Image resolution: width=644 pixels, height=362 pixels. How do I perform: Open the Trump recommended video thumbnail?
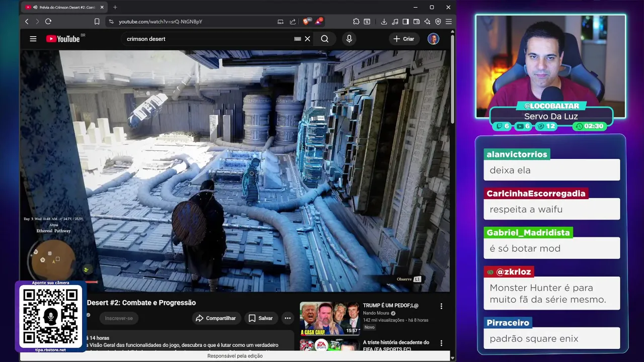pos(330,318)
